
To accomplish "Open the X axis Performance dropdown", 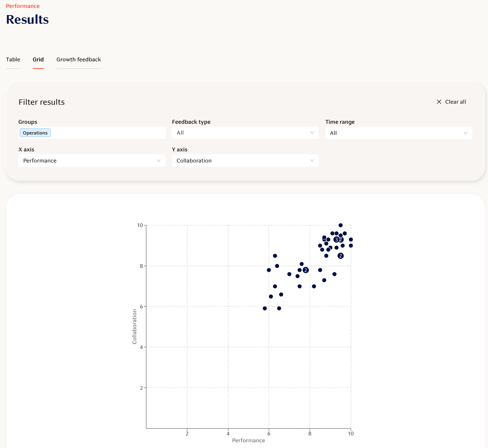I will coord(92,161).
